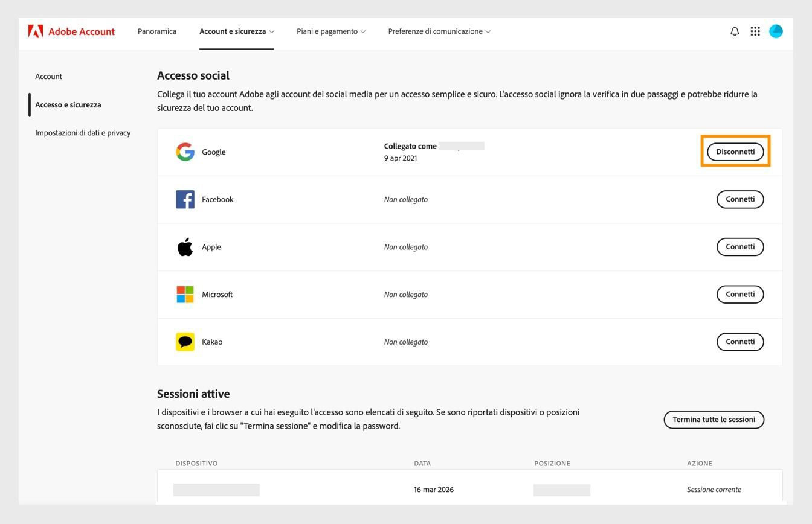
Task: Open the Adobe apps grid
Action: [x=755, y=31]
